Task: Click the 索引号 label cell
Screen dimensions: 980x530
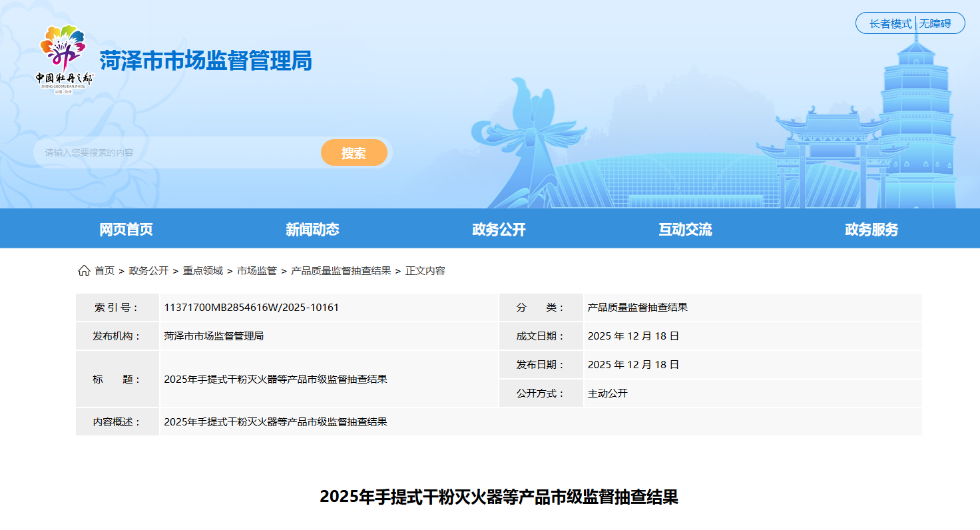Action: (x=117, y=308)
